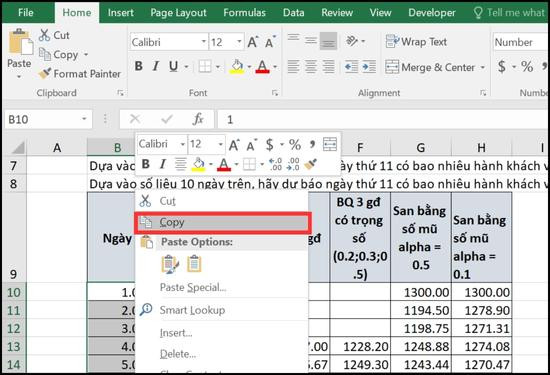Click the Name Box showing B10
The image size is (550, 375).
tap(48, 120)
